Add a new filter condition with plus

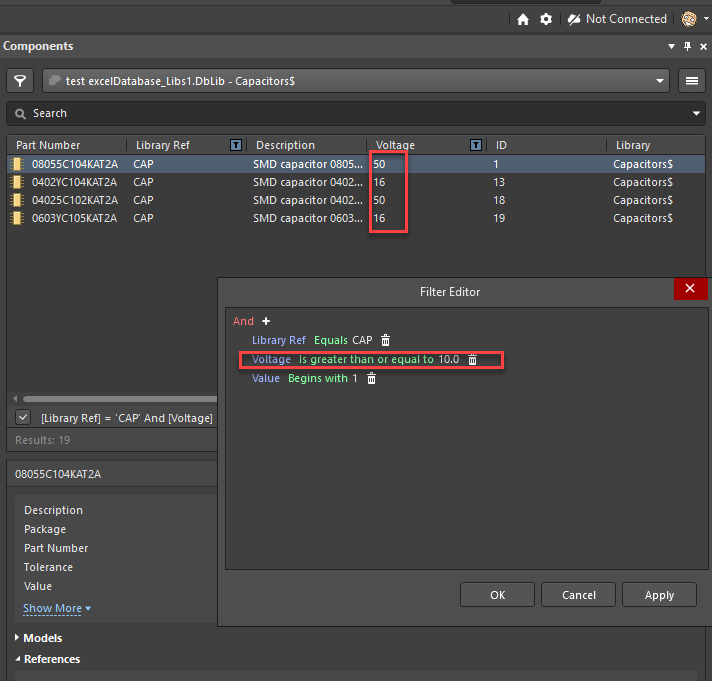[266, 321]
